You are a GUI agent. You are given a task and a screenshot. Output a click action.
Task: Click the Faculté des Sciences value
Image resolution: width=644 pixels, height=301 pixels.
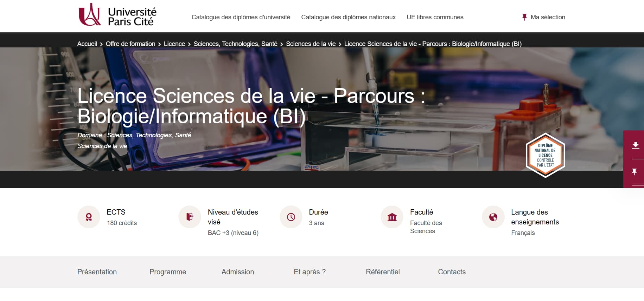[426, 227]
